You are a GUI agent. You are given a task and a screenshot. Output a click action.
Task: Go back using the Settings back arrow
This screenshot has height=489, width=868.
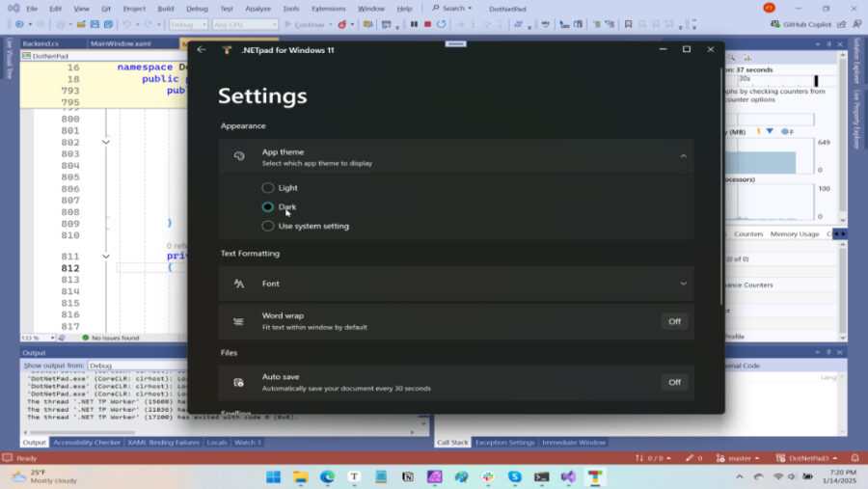[x=201, y=49]
